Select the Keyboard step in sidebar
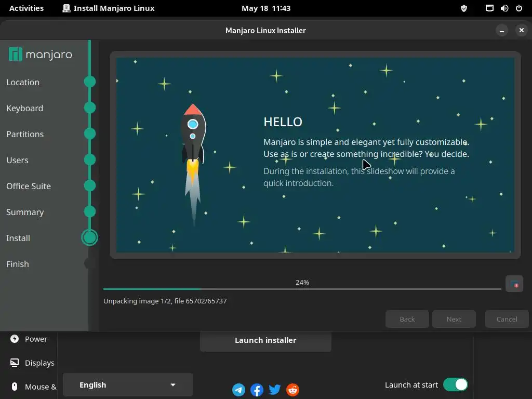 [25, 108]
